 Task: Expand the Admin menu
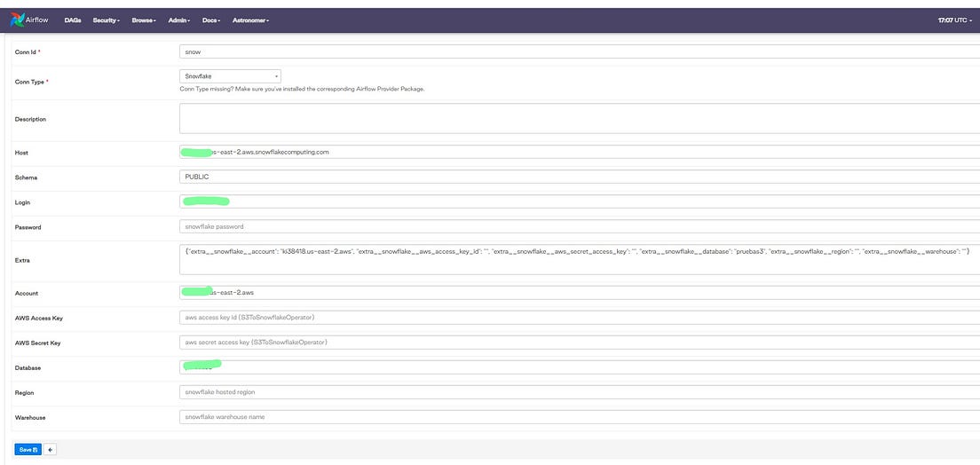179,20
